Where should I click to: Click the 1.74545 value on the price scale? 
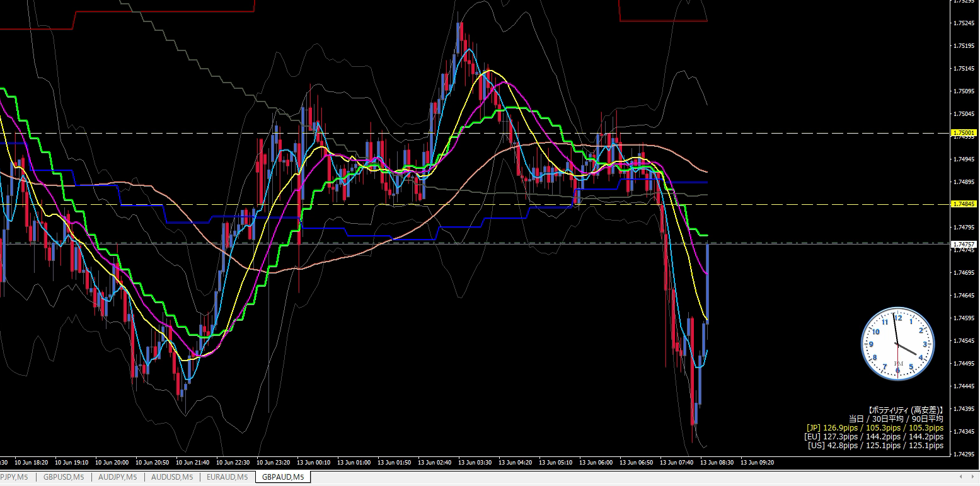[x=964, y=341]
